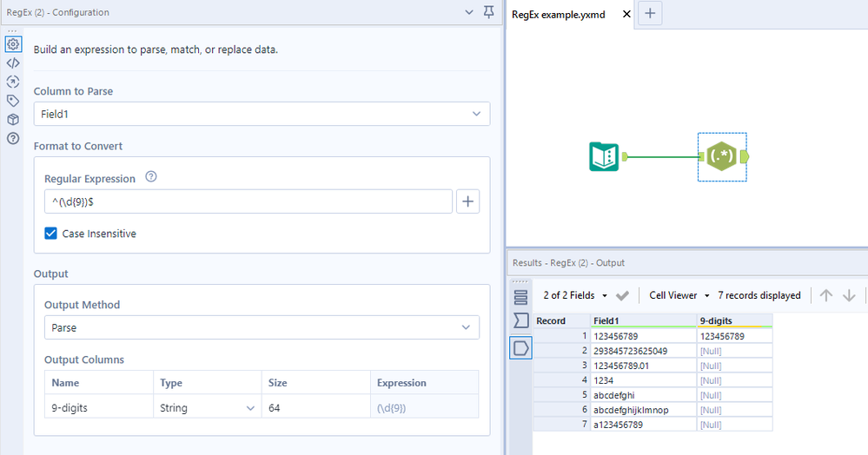Open the Configuration gear tab in sidebar
Screen dimensions: 868x455
(x=13, y=43)
